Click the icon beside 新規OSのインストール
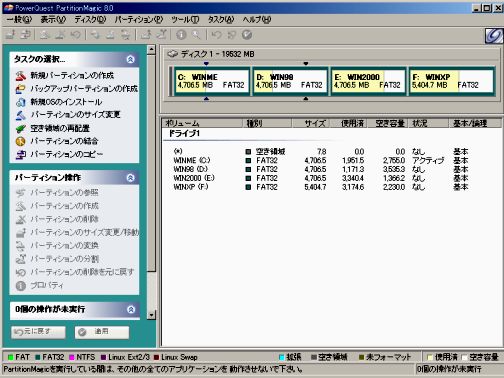The width and height of the screenshot is (504, 378). pos(21,102)
